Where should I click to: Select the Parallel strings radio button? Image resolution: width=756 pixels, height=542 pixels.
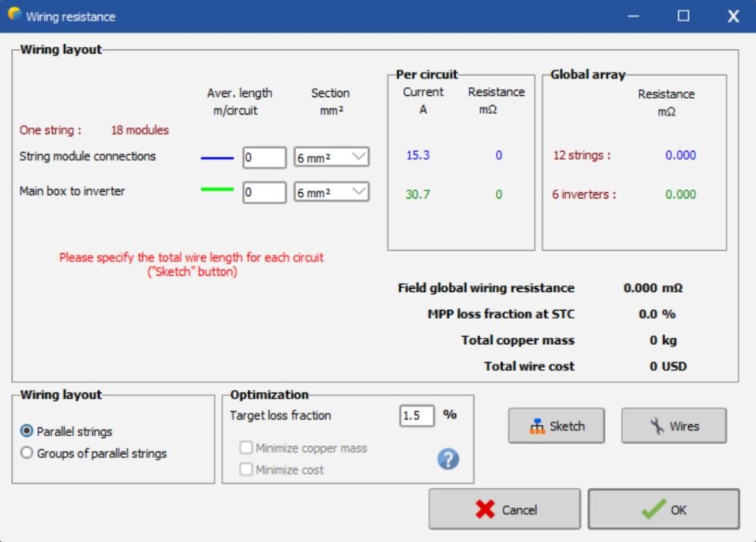(x=27, y=432)
